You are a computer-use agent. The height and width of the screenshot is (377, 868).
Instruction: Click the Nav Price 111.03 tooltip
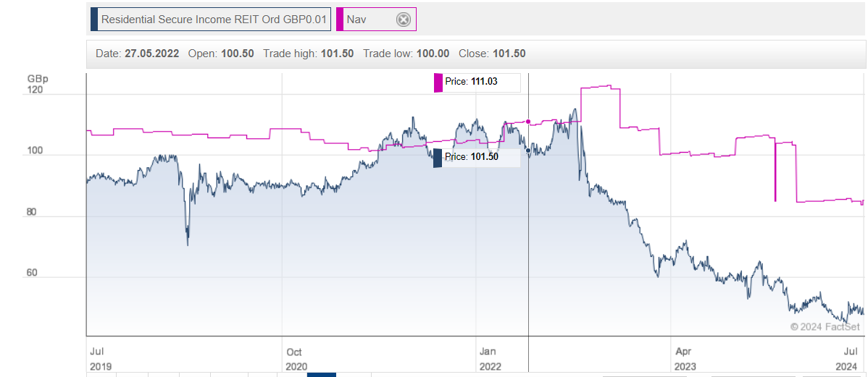tap(477, 82)
